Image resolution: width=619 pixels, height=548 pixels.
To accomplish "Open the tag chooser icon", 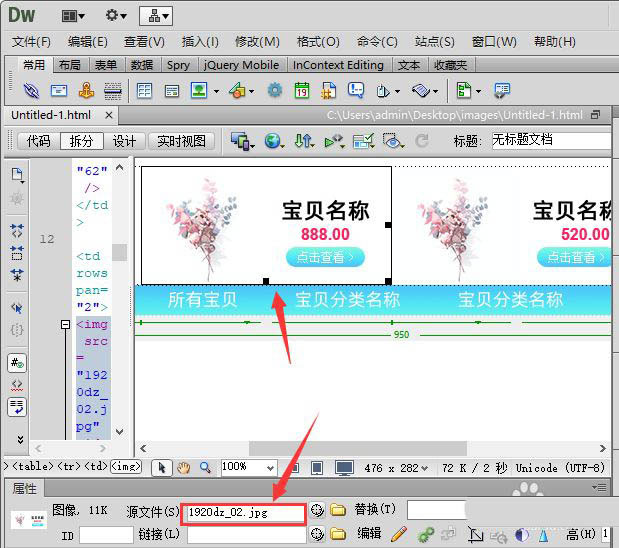I will (x=502, y=90).
